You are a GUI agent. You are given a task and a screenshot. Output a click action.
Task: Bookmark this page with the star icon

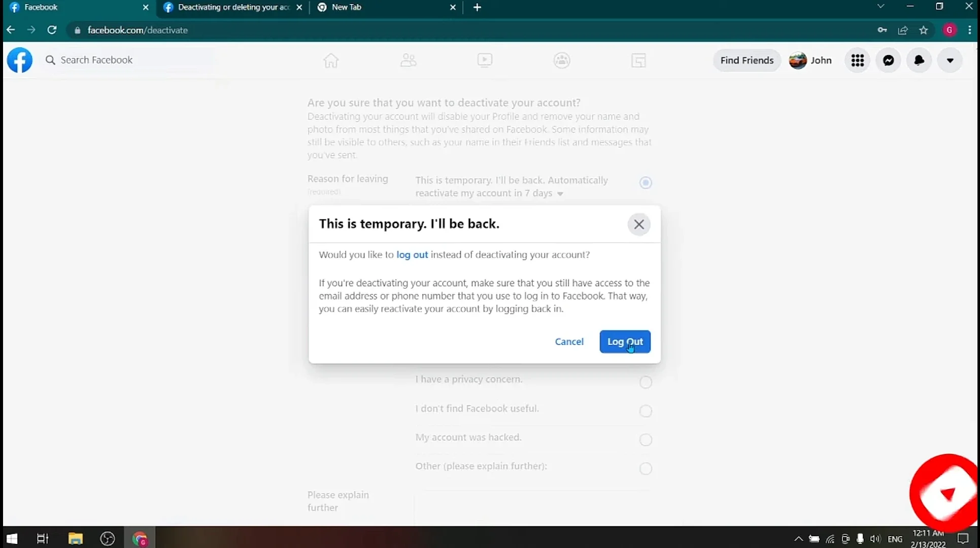point(924,30)
